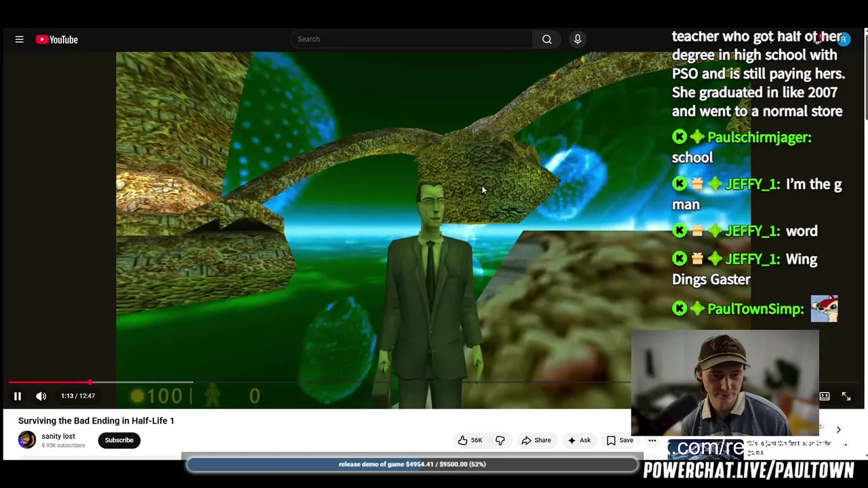Open the sanity lost channel name link
This screenshot has width=868, height=488.
[x=58, y=436]
